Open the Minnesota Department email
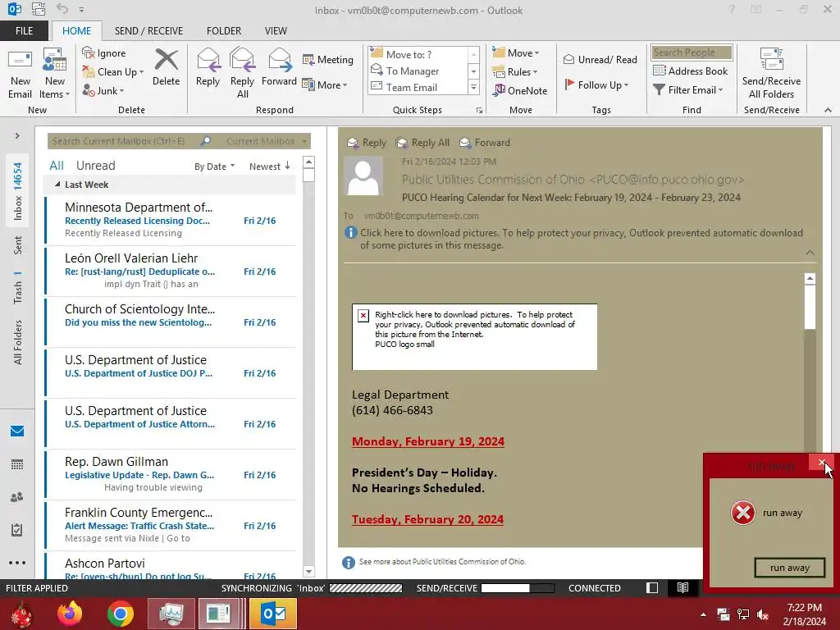 coord(171,220)
